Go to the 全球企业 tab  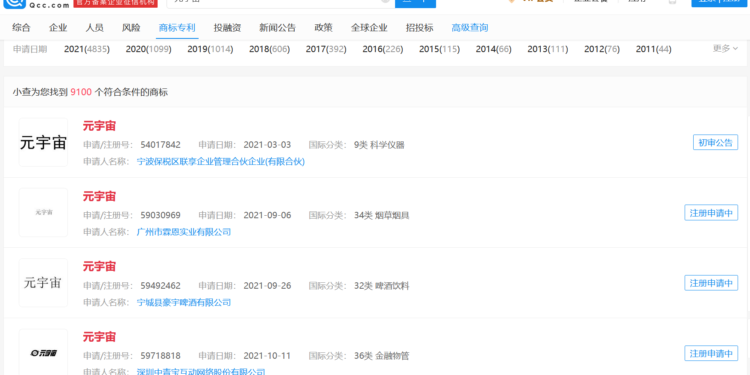tap(369, 28)
